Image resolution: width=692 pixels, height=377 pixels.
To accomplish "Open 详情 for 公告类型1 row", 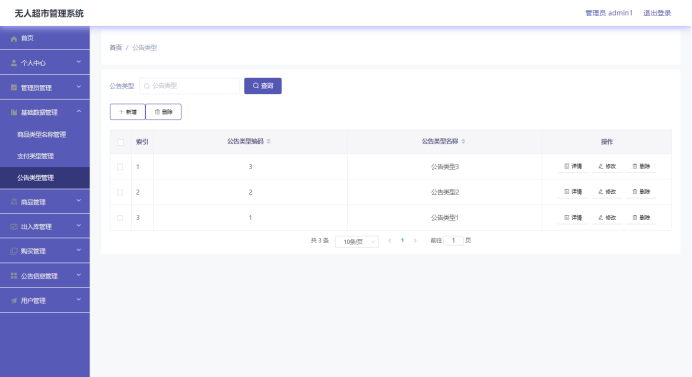I will click(x=573, y=218).
